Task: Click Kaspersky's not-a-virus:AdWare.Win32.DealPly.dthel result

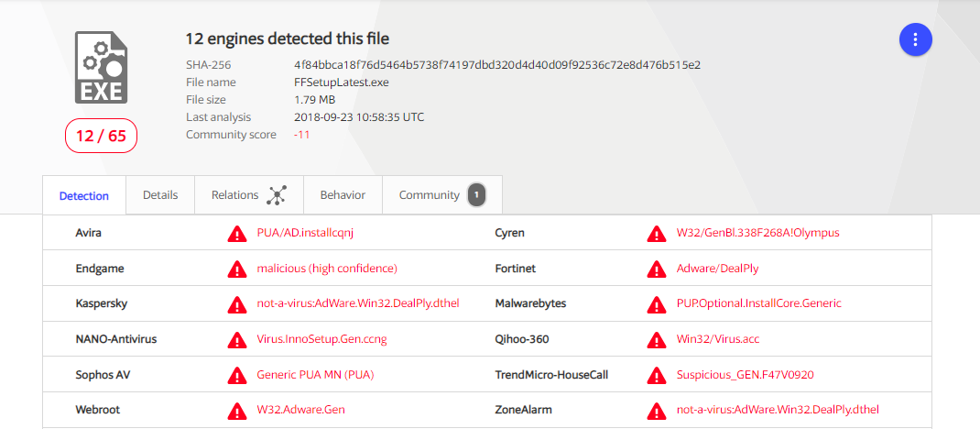Action: pos(358,303)
